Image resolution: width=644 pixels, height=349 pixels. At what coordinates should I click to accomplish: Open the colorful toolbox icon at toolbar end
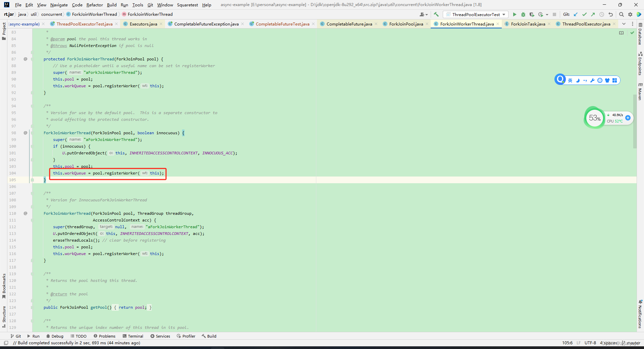(x=639, y=14)
